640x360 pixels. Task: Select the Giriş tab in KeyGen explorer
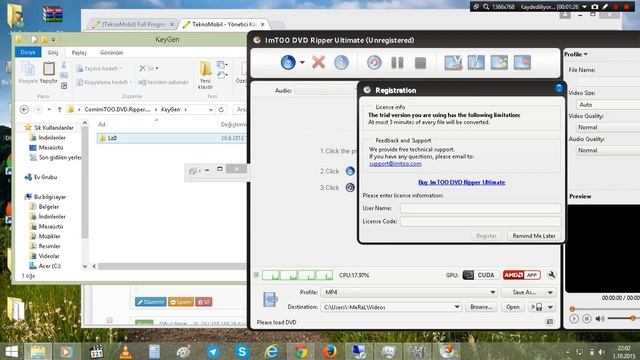(53, 52)
